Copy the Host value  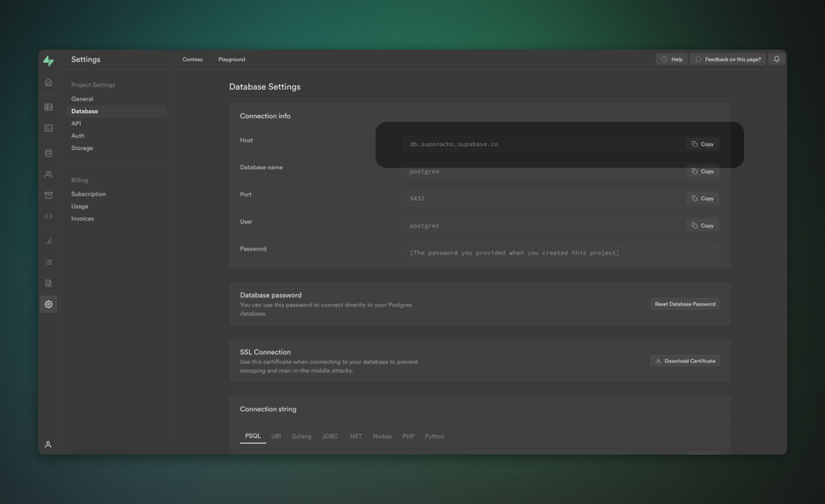[x=702, y=144]
